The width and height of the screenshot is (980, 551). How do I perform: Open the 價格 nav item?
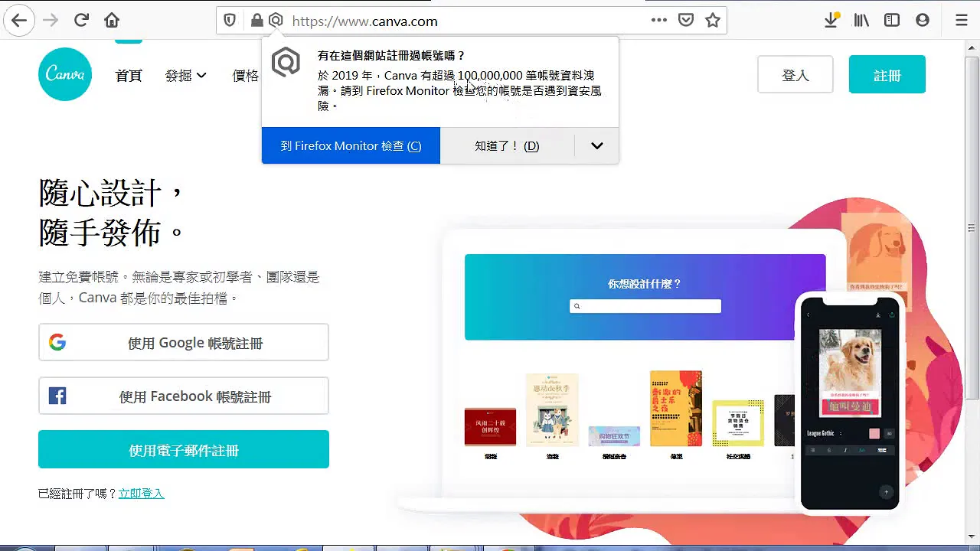click(x=246, y=75)
